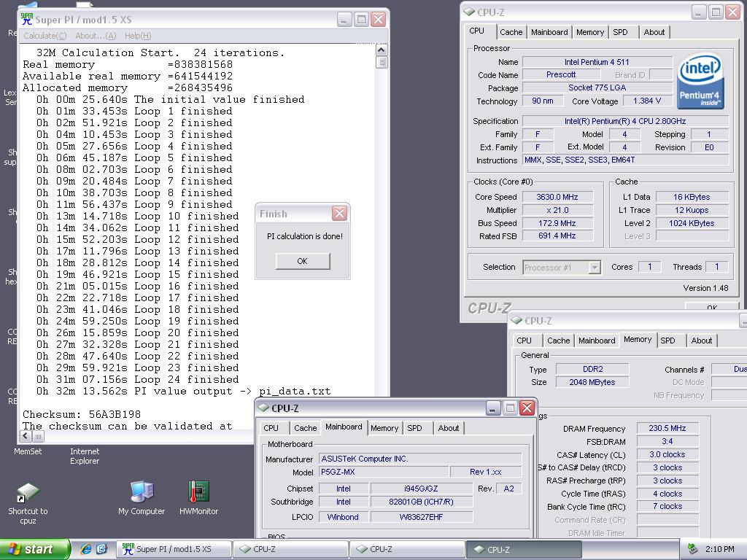747x560 pixels.
Task: Click first CPU-Z taskbar button
Action: click(290, 549)
